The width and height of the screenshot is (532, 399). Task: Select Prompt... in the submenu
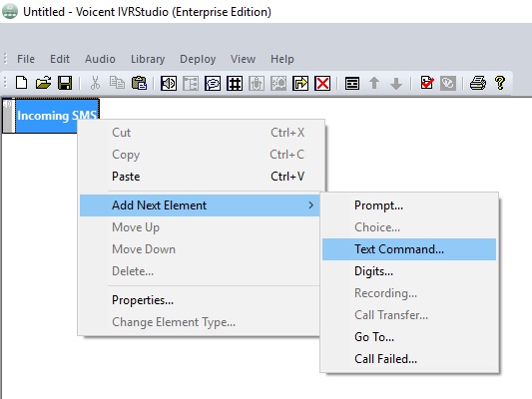409,205
